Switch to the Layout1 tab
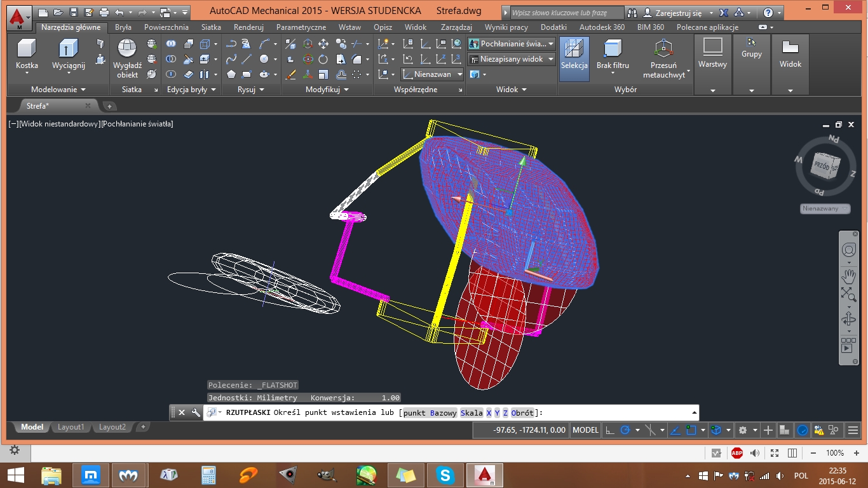This screenshot has width=868, height=488. coord(70,426)
